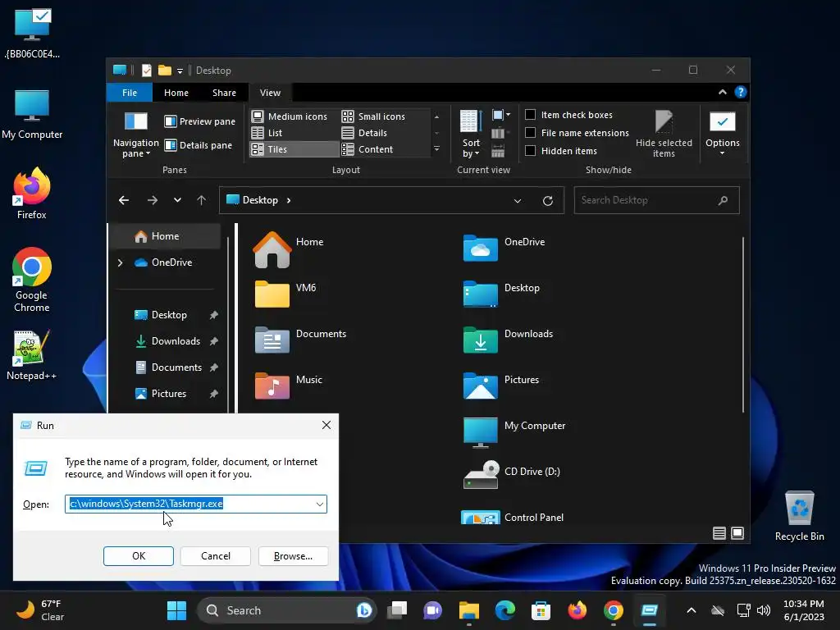
Task: Open the Share ribbon tab
Action: tap(224, 93)
